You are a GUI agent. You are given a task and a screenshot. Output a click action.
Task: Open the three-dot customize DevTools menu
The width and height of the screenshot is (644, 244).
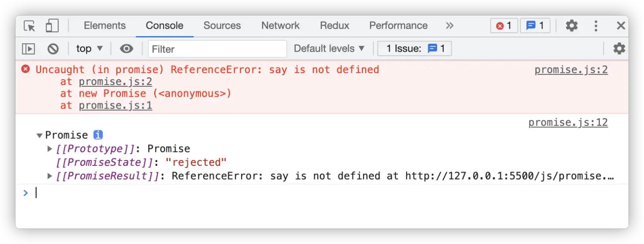pos(596,26)
